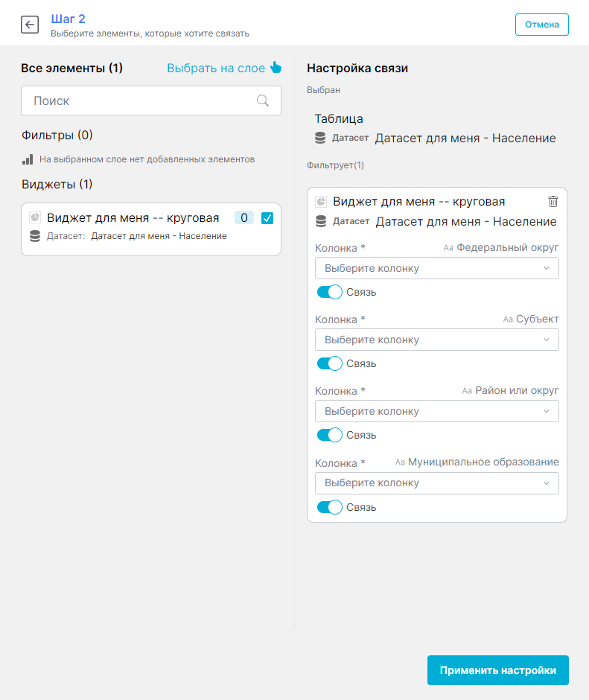Screen dimensions: 589x700
Task: Open column dropdown for Район или округ
Action: click(x=436, y=411)
